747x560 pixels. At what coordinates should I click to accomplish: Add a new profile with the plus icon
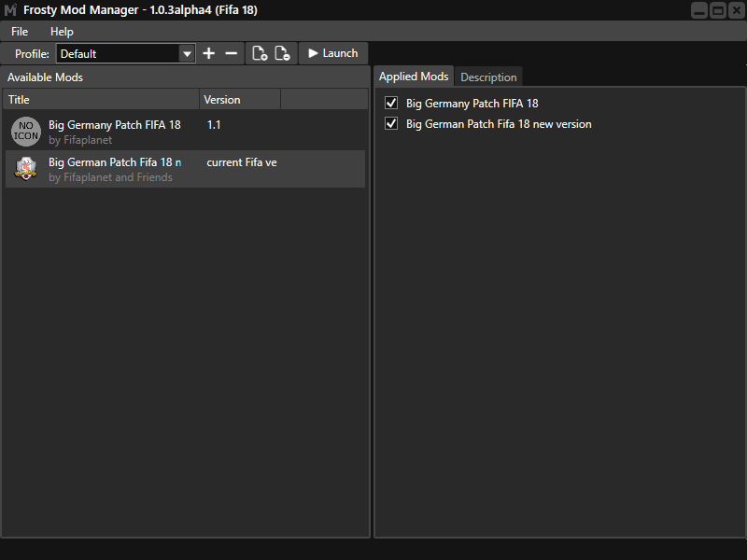coord(208,53)
